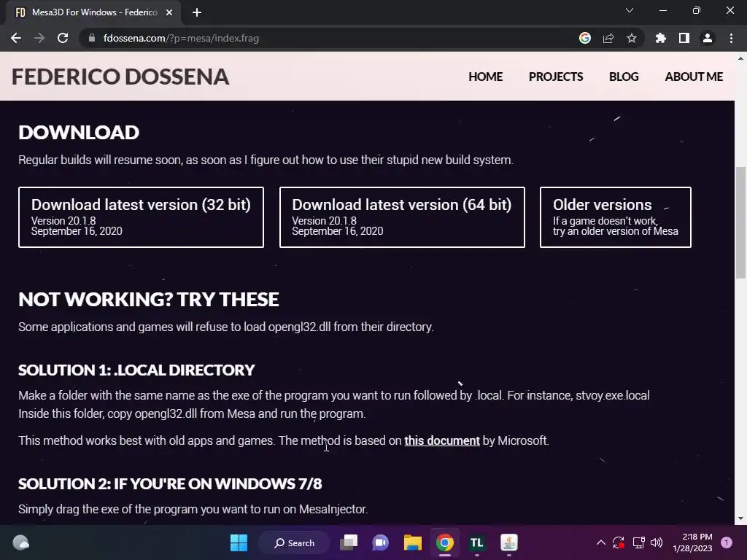Open File Explorer from taskbar

[x=413, y=542]
